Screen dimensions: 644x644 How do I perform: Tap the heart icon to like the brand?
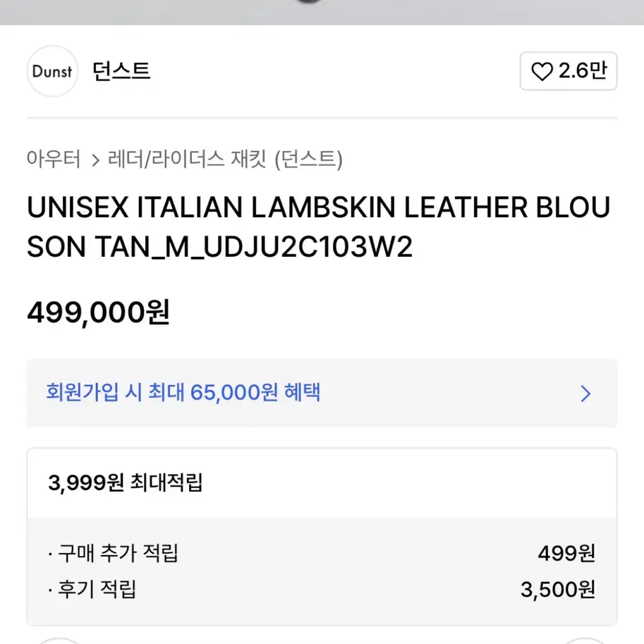coord(542,71)
